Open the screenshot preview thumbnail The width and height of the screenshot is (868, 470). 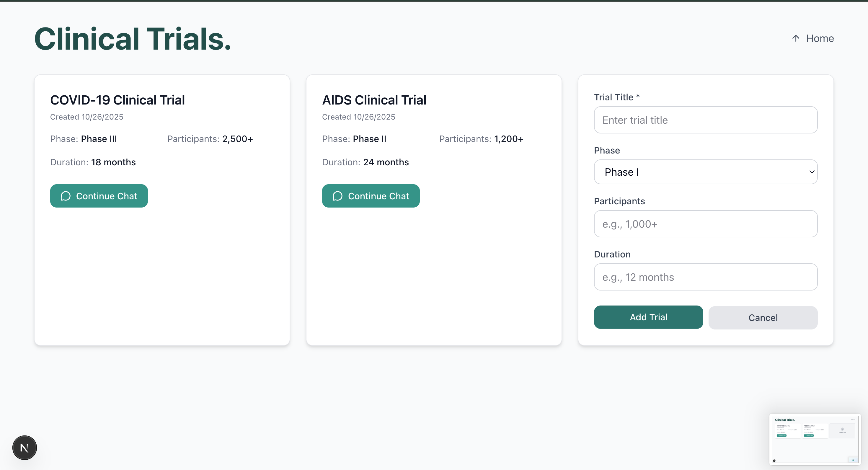pos(815,439)
